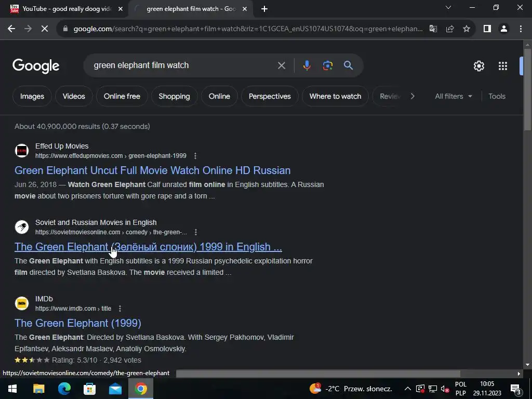Open the weather widget showing -2°C
Viewport: 532px width, 399px height.
tap(351, 389)
